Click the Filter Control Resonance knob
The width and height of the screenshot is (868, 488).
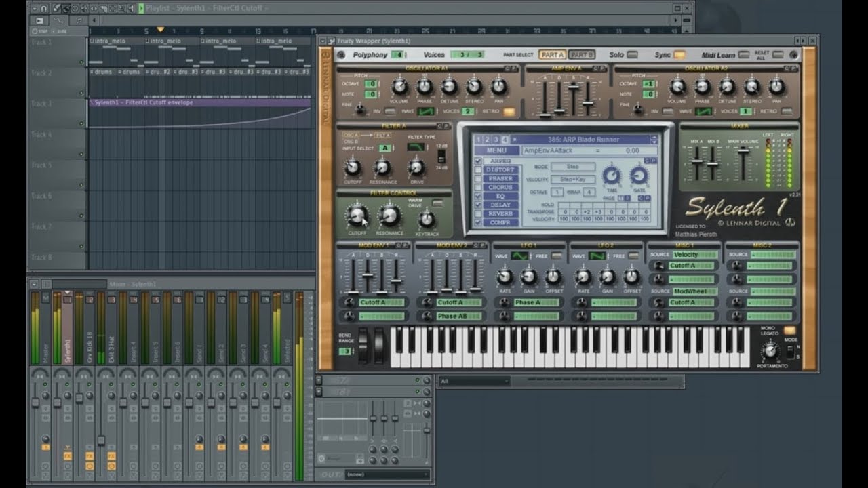pyautogui.click(x=389, y=216)
